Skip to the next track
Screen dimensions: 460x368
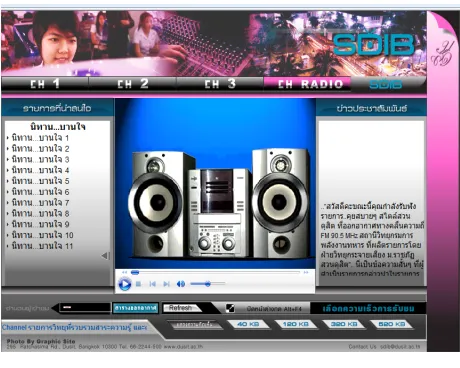click(x=166, y=284)
